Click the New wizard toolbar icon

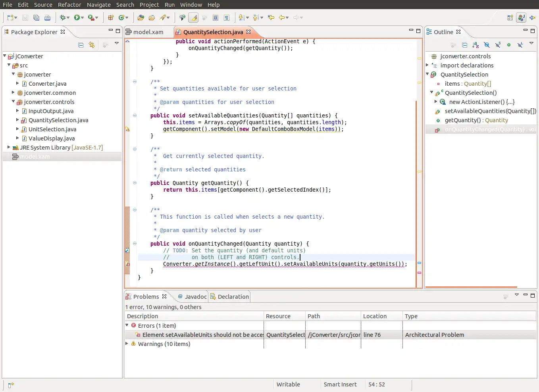click(x=10, y=17)
